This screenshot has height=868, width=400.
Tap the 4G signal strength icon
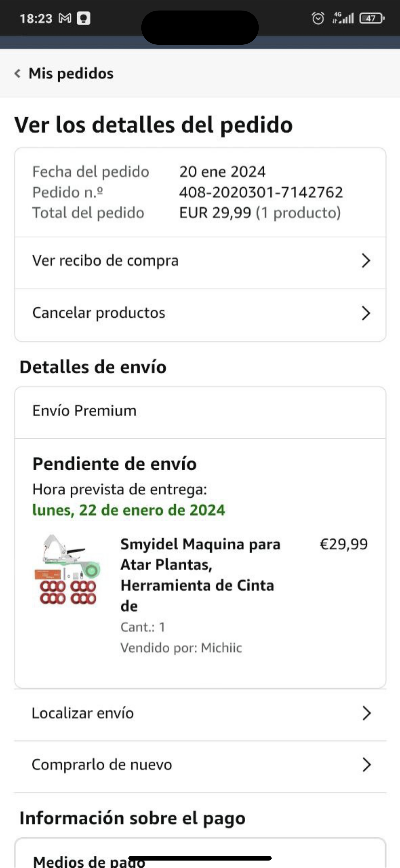(343, 18)
